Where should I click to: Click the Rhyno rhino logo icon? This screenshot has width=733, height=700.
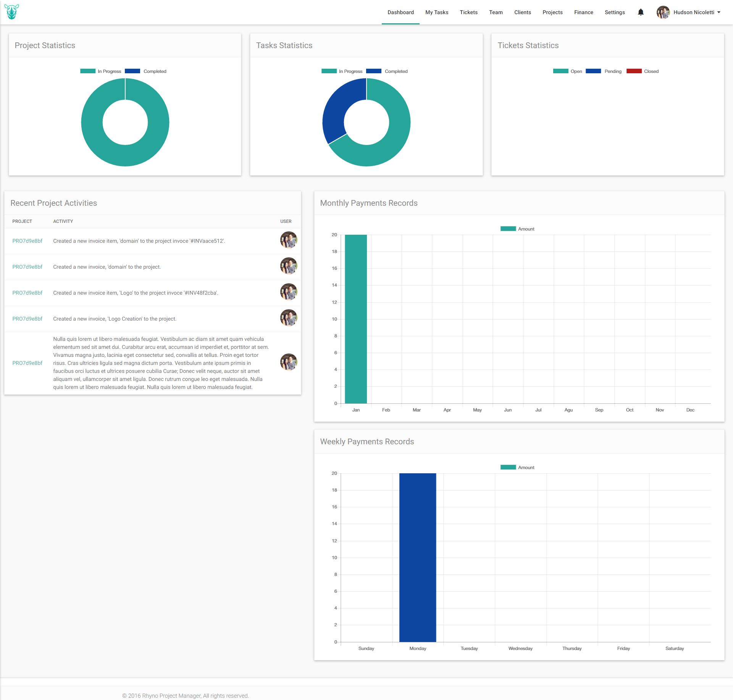[x=11, y=12]
